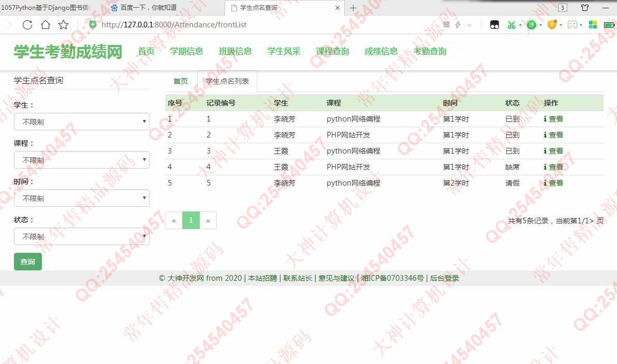This screenshot has height=364, width=617.
Task: Open 意见与建议 footer link
Action: coord(336,278)
